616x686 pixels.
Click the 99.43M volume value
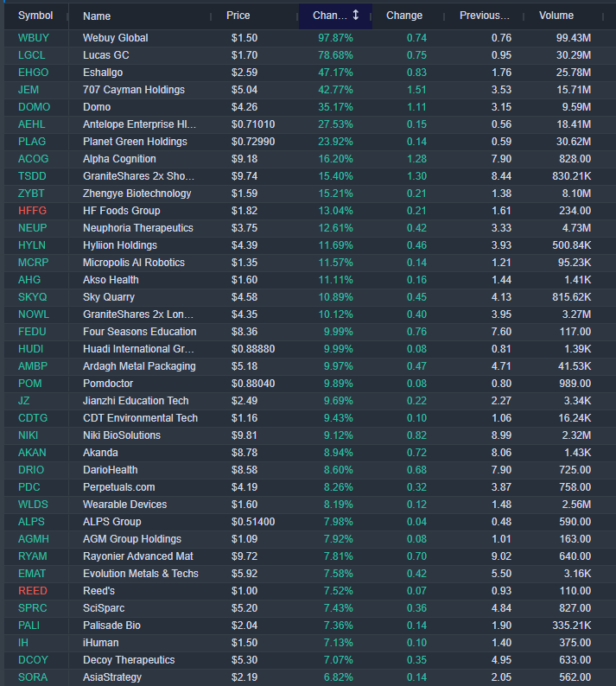click(x=574, y=38)
